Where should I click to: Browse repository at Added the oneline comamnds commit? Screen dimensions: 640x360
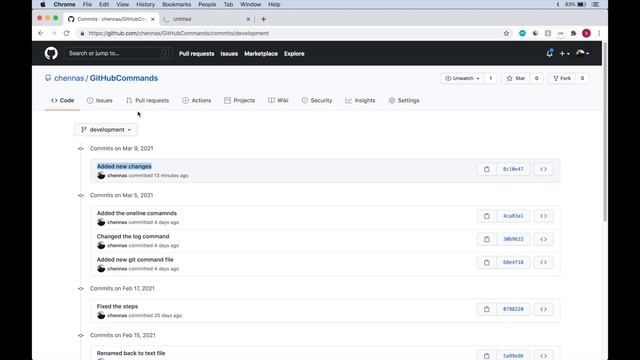(x=543, y=216)
